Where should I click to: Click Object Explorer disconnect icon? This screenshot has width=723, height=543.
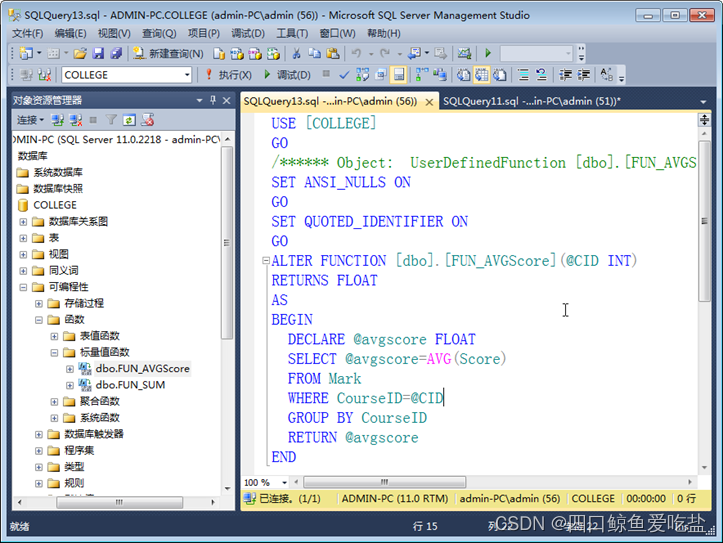75,120
